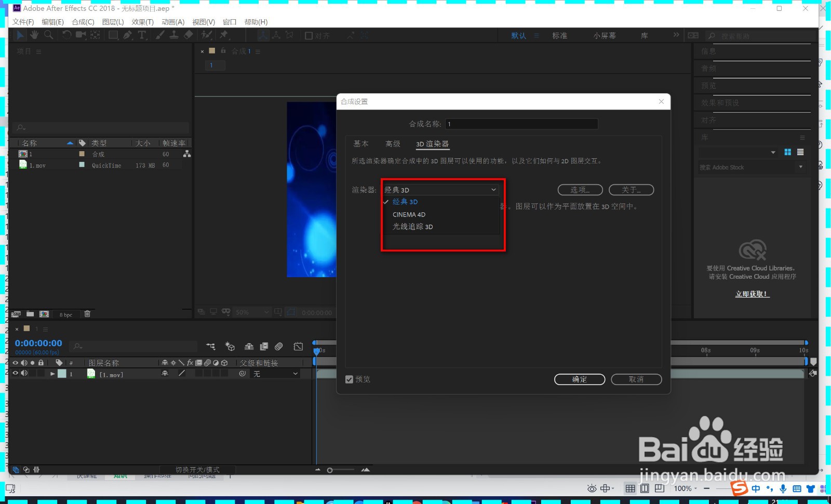Image resolution: width=831 pixels, height=504 pixels.
Task: Click the timeline zoom slider handle
Action: tap(330, 470)
